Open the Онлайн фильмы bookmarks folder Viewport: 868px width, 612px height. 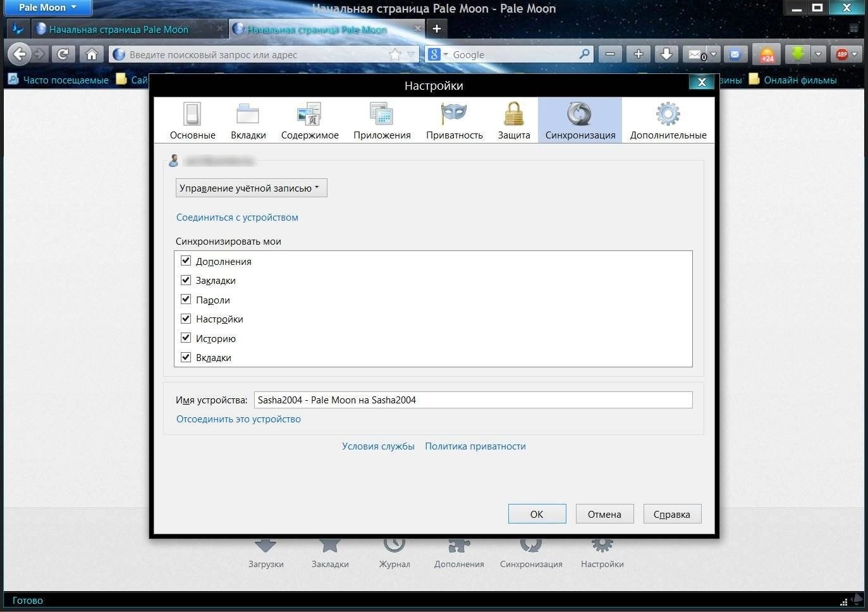click(793, 80)
